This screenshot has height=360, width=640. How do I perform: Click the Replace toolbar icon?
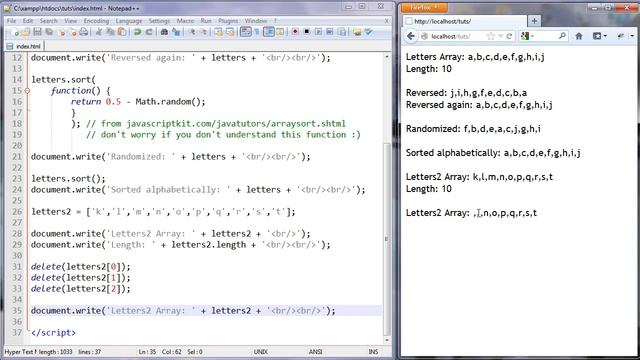tap(176, 32)
